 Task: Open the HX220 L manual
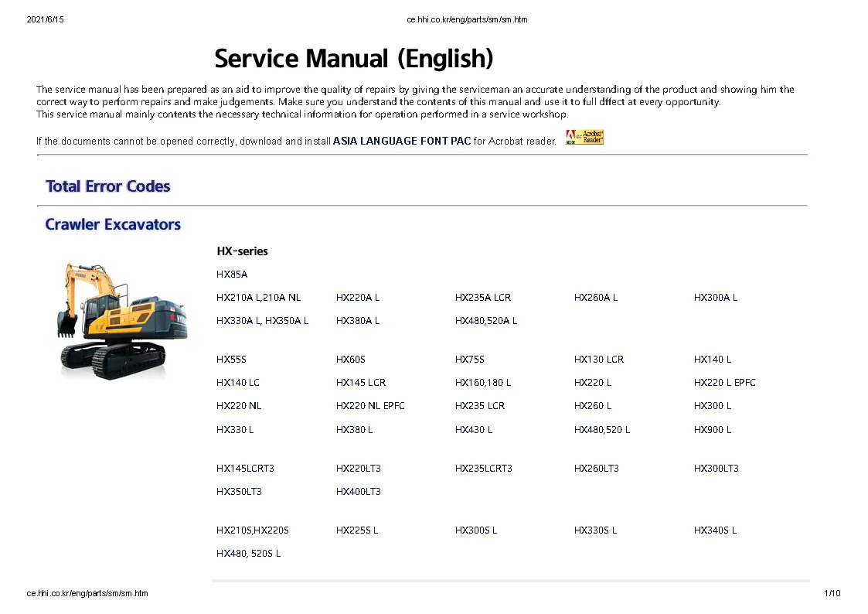(x=593, y=383)
